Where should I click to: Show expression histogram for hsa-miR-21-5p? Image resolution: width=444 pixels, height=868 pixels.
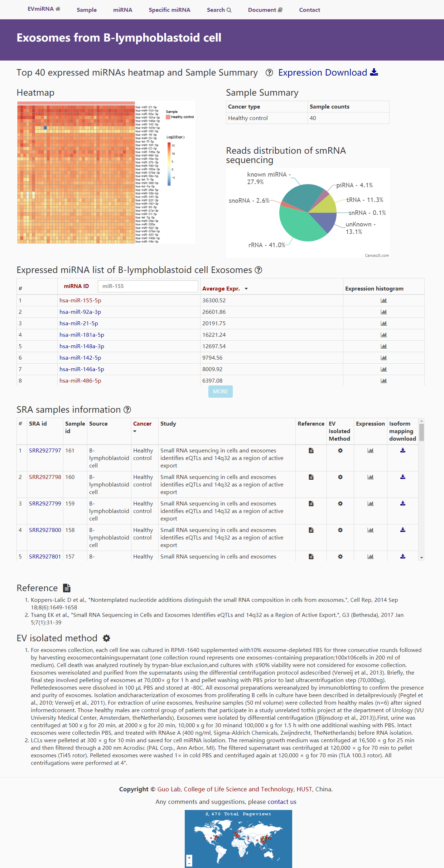pos(384,323)
